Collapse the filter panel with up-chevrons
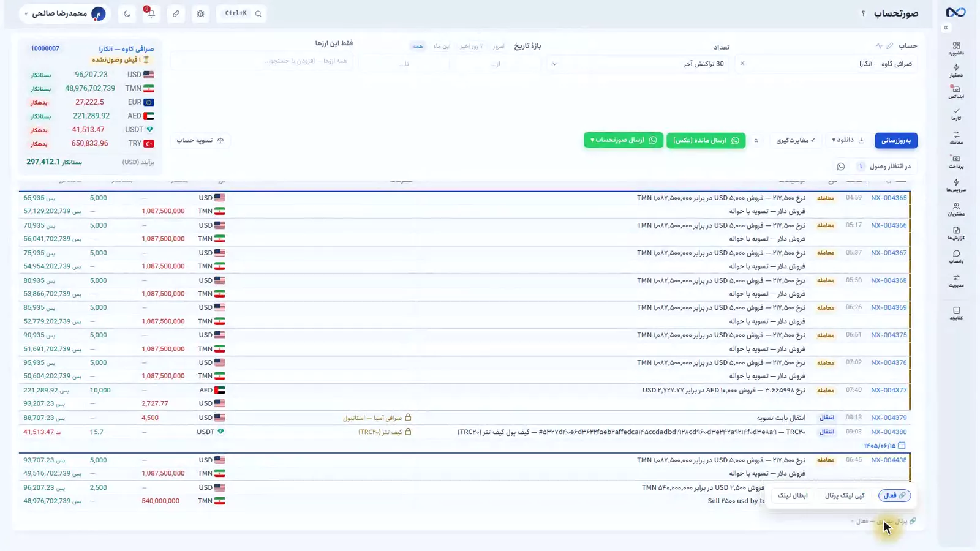Viewport: 980px width, 551px height. pos(756,140)
